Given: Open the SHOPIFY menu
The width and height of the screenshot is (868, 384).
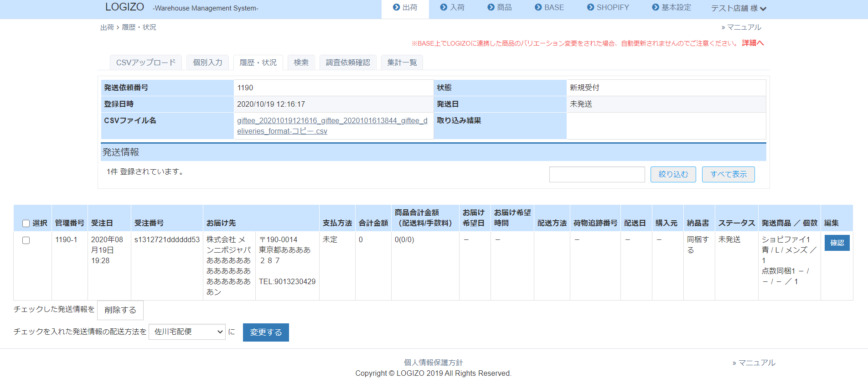Looking at the screenshot, I should 608,7.
